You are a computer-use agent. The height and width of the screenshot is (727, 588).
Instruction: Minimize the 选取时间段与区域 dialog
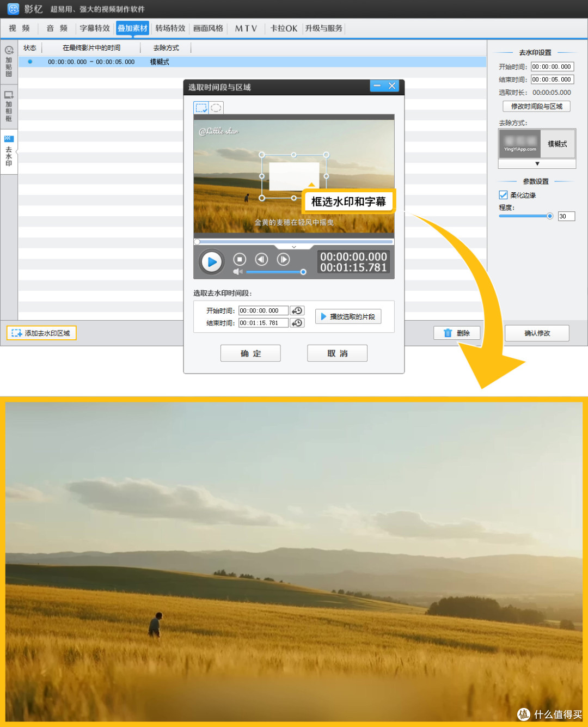click(x=377, y=86)
